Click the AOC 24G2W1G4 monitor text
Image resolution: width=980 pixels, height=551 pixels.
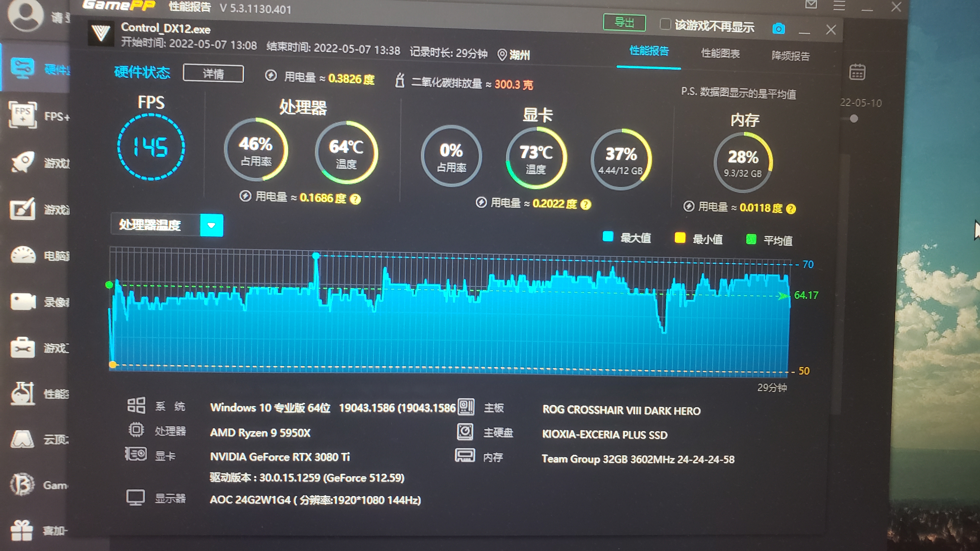[x=315, y=500]
